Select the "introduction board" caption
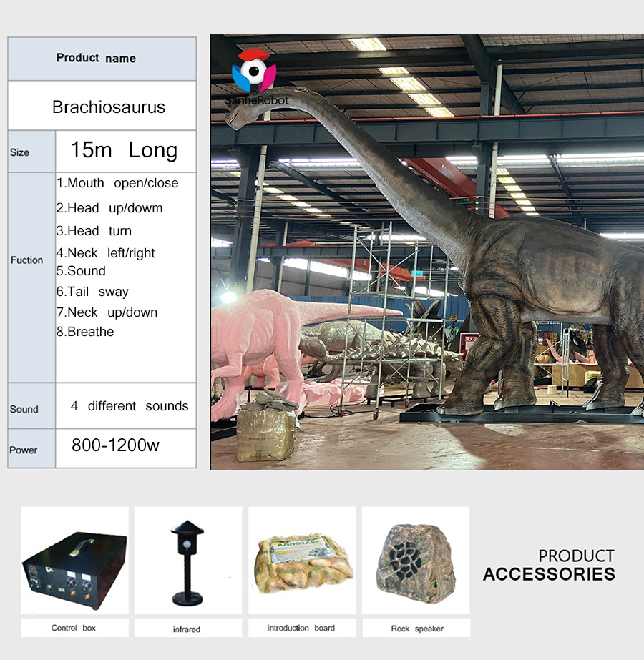 (301, 628)
